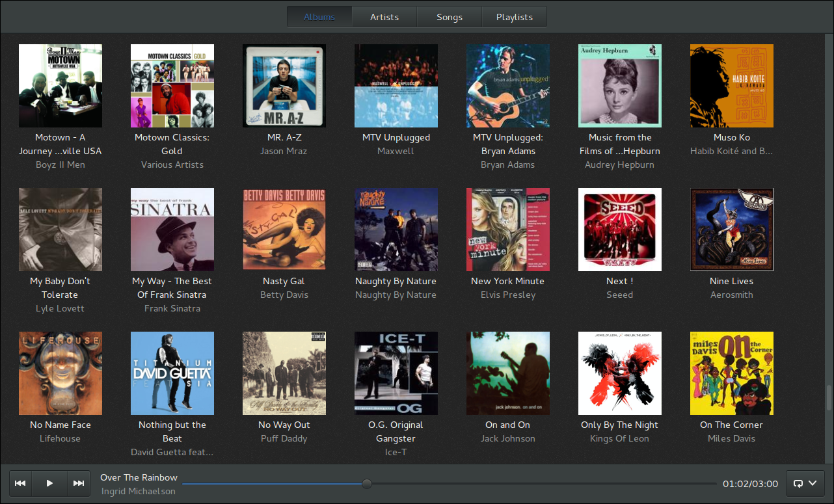Click the 01:02/03:00 time display

point(750,484)
